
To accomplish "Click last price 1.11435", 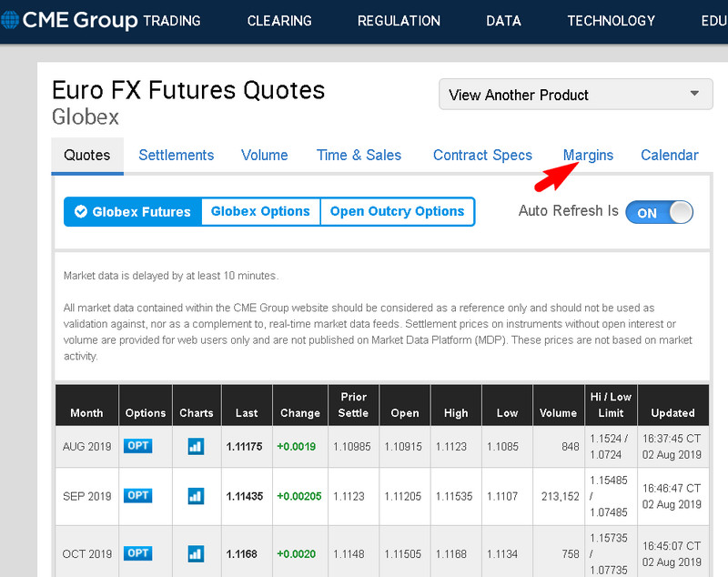I will tap(245, 496).
